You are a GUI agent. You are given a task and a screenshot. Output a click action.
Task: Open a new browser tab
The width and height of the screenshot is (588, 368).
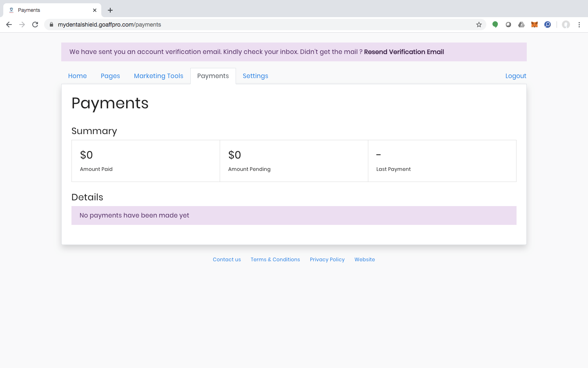pyautogui.click(x=110, y=10)
